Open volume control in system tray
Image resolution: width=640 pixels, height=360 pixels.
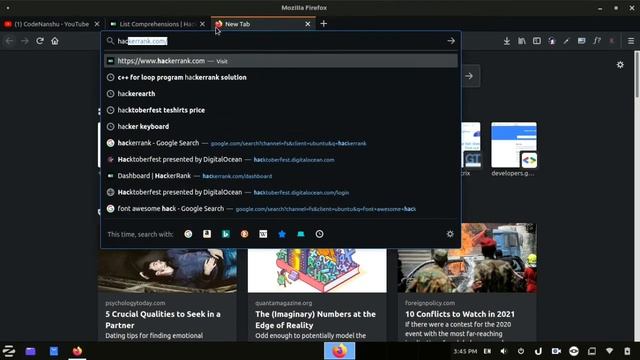(504, 351)
